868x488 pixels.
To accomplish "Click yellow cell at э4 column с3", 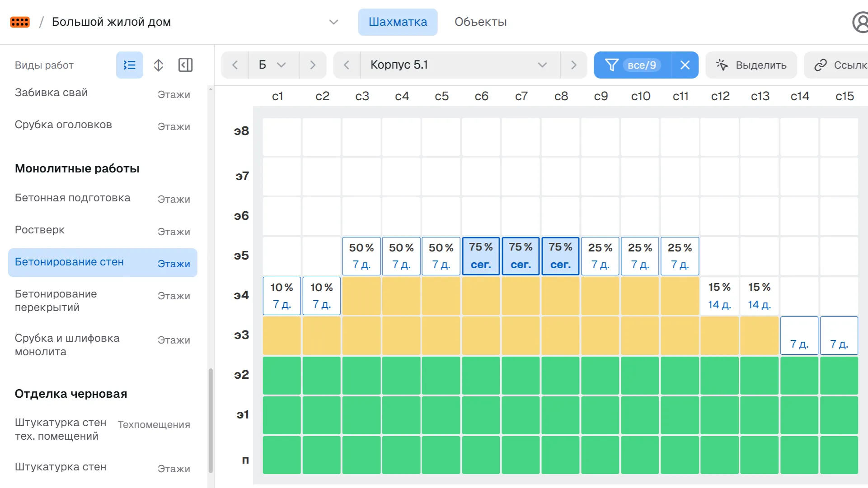I will (x=361, y=296).
